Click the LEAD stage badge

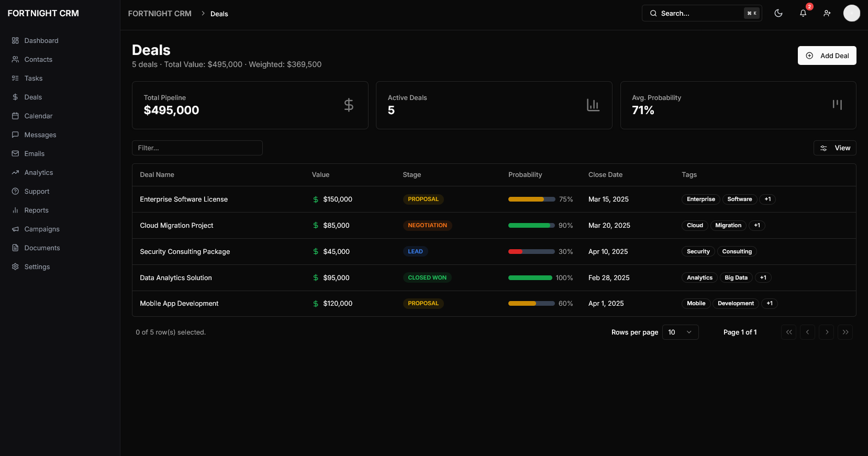416,252
